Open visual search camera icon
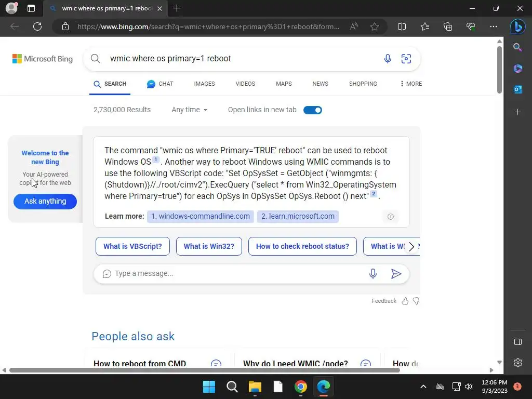Image resolution: width=532 pixels, height=399 pixels. pos(406,59)
